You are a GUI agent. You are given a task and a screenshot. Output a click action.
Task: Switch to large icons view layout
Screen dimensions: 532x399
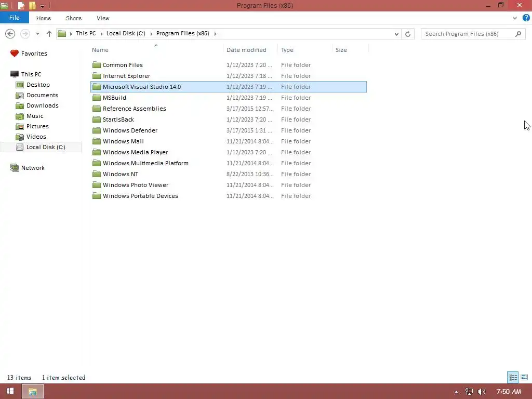point(524,377)
